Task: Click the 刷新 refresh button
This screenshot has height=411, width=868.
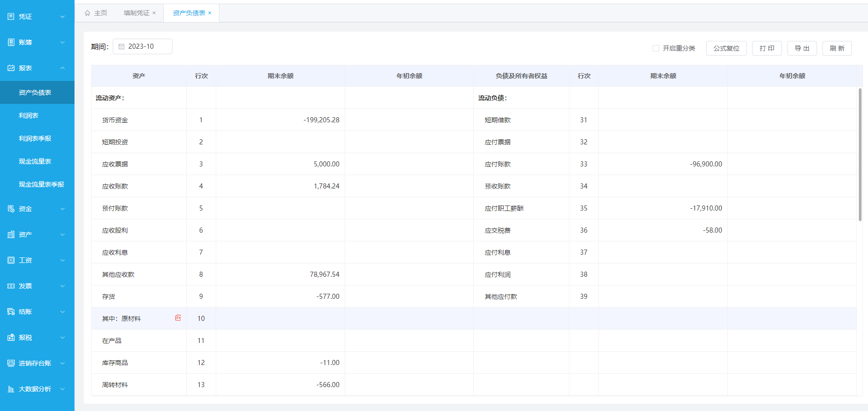Action: click(x=837, y=48)
